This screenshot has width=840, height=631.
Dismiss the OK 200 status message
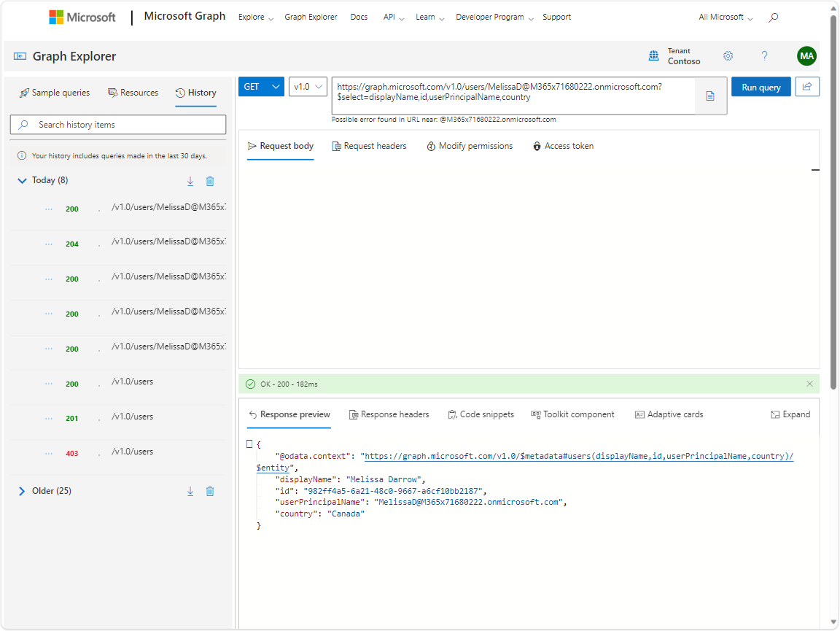click(809, 384)
